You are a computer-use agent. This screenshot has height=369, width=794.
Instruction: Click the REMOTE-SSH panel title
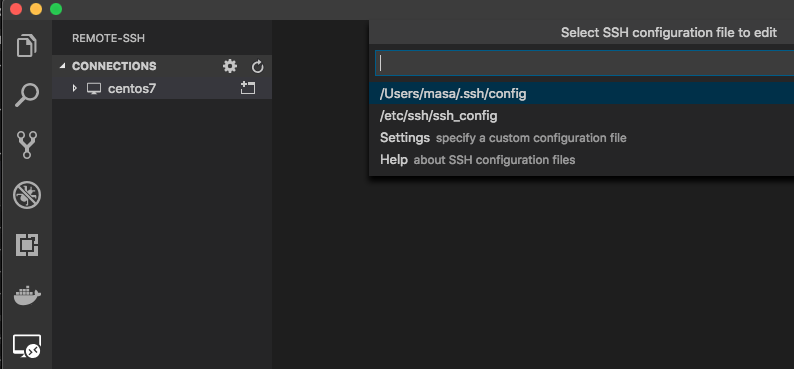coord(108,38)
